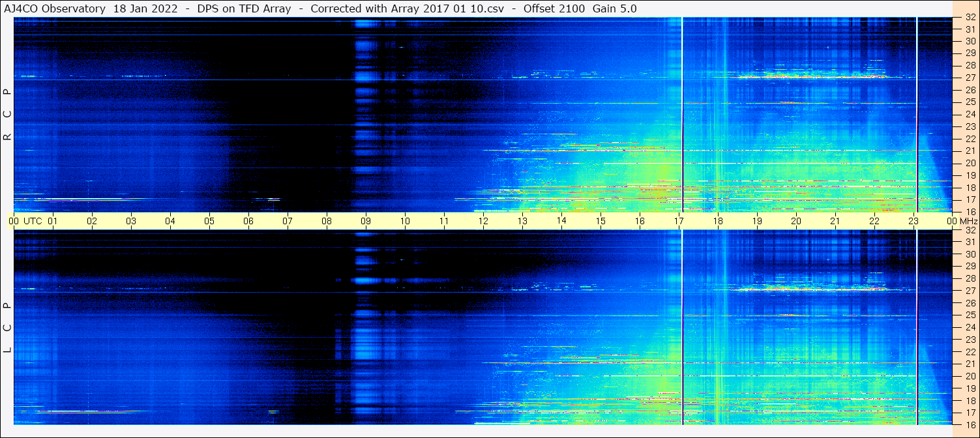Click the 18 MHz label of the LCP panel
Screen dimensions: 980x438
970,400
